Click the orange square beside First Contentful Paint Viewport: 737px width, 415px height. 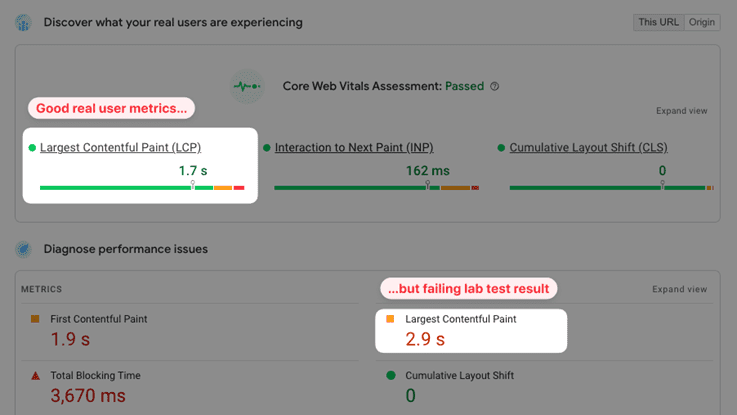tap(35, 319)
